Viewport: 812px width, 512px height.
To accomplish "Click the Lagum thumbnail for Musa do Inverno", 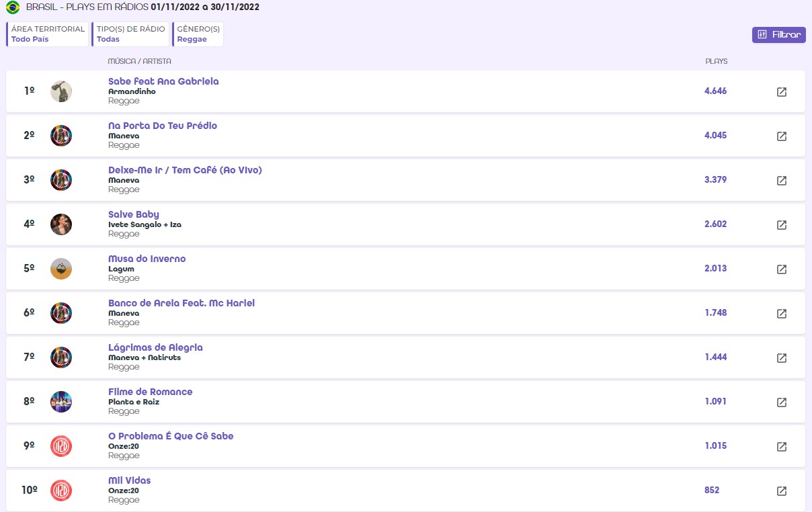I will tap(61, 269).
